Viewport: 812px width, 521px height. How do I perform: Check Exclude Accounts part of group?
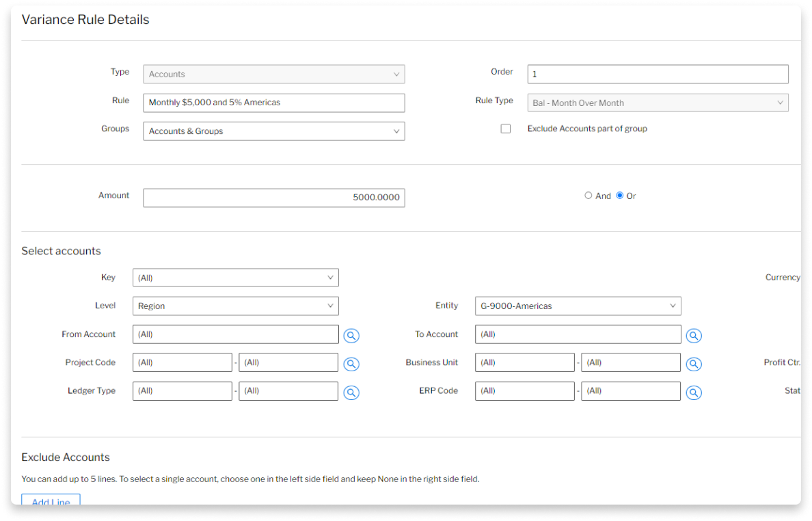(x=506, y=129)
